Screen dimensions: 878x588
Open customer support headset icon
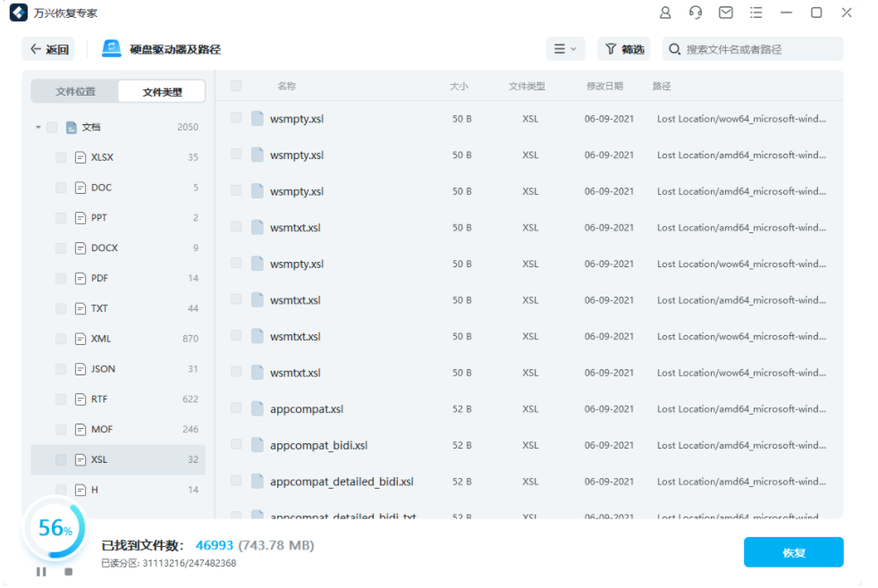pyautogui.click(x=696, y=13)
